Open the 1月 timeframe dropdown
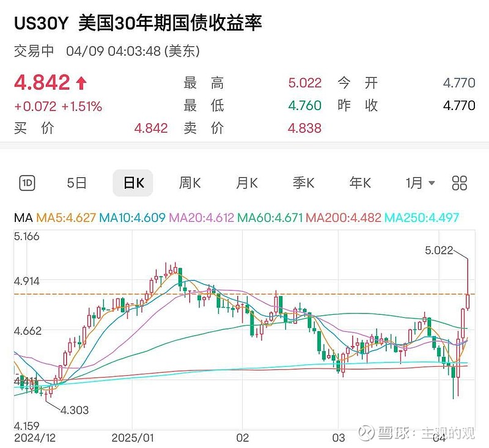Screen dimensions: 489x448 pos(417,183)
